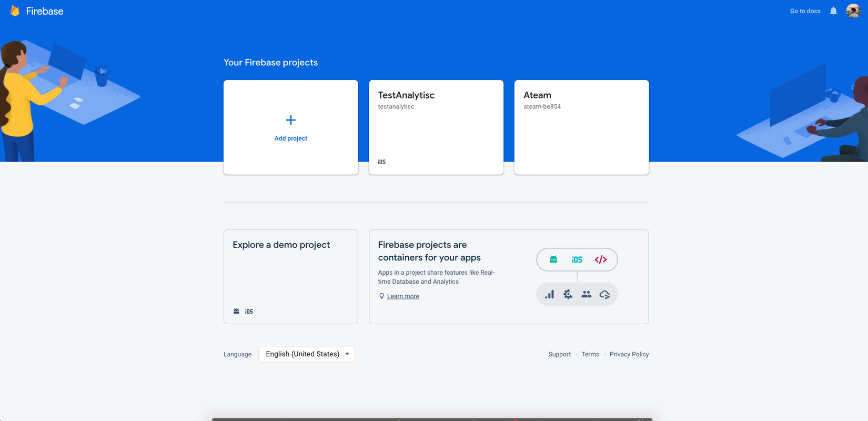868x421 pixels.
Task: Click the 'Your Firebase projects' heading
Action: (270, 62)
